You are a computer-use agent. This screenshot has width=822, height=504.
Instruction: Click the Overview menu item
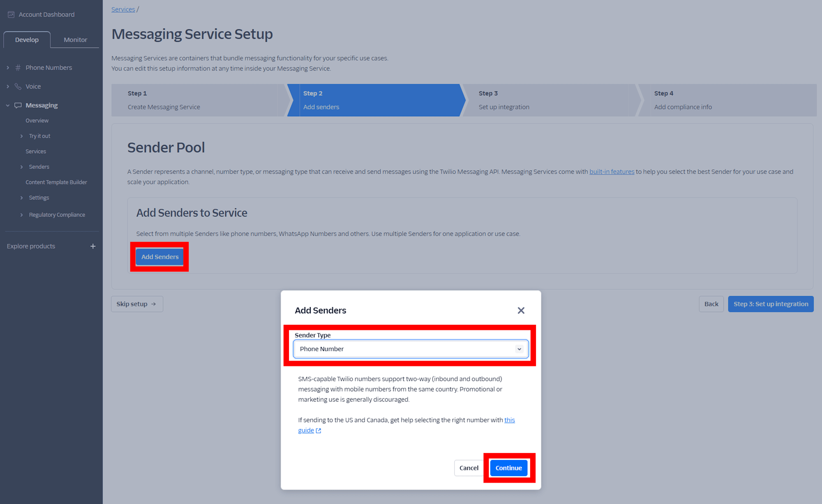[x=36, y=120]
